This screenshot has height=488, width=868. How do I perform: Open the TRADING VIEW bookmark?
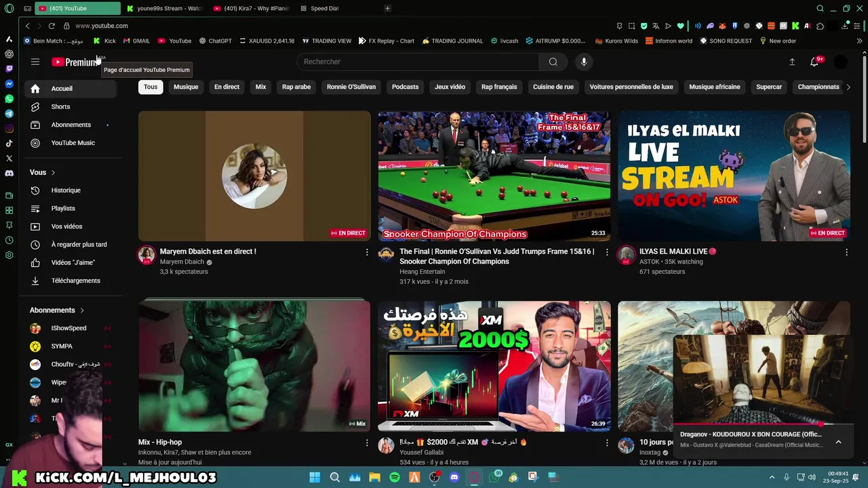(x=326, y=41)
